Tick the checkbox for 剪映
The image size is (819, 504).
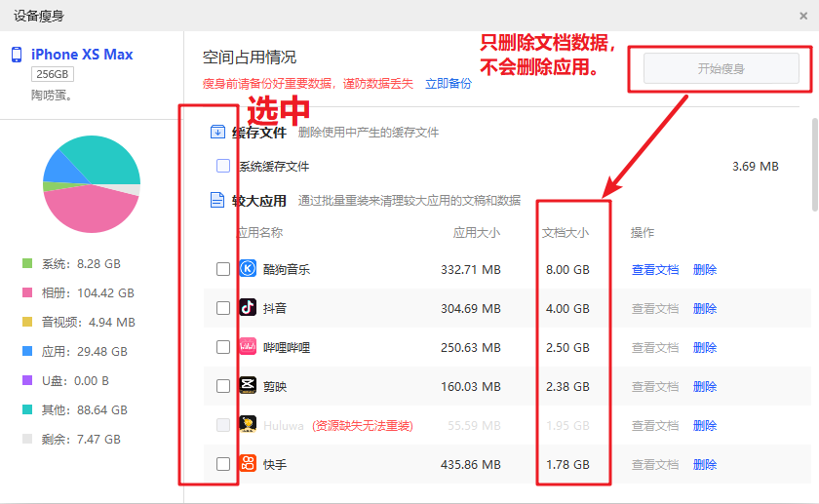(x=223, y=386)
